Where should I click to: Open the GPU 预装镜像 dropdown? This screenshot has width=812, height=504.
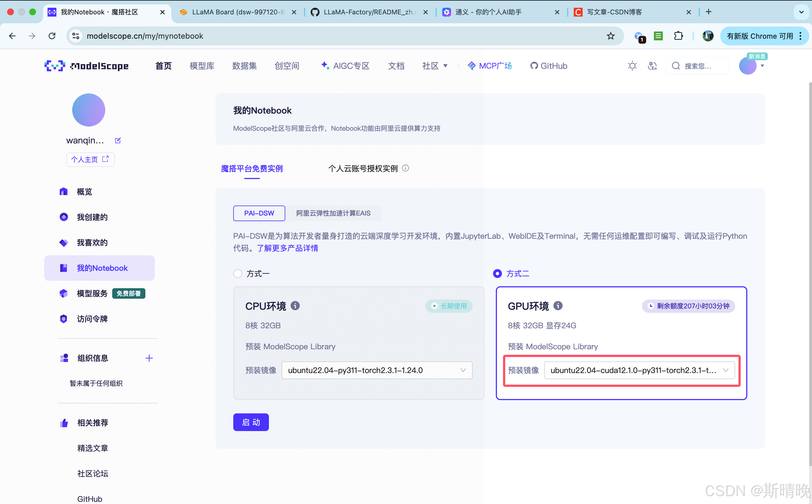[x=639, y=370]
